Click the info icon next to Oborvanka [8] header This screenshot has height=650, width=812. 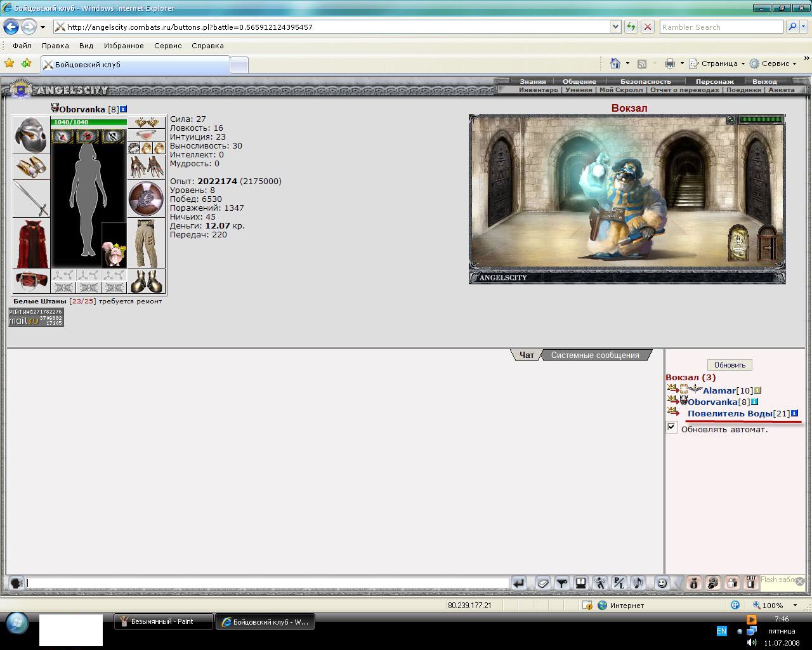(123, 109)
